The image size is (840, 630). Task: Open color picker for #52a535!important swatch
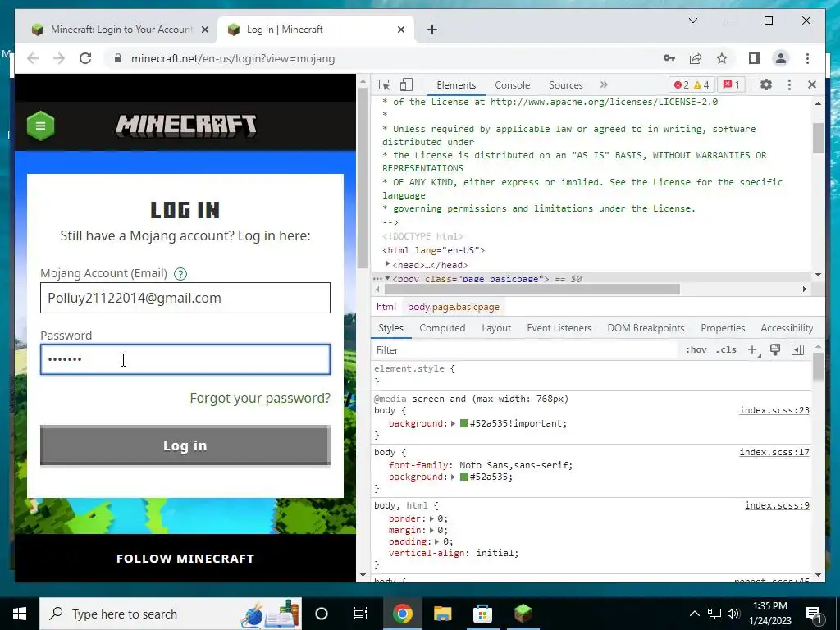[464, 423]
